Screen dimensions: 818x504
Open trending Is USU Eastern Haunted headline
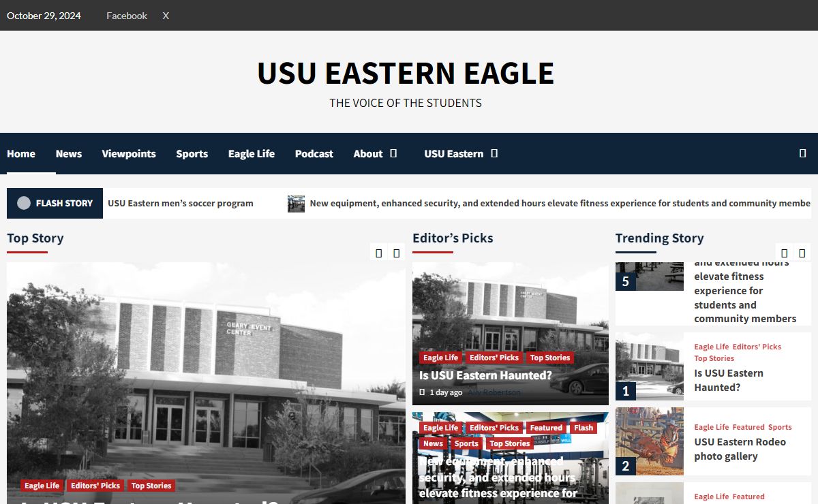[x=729, y=380]
